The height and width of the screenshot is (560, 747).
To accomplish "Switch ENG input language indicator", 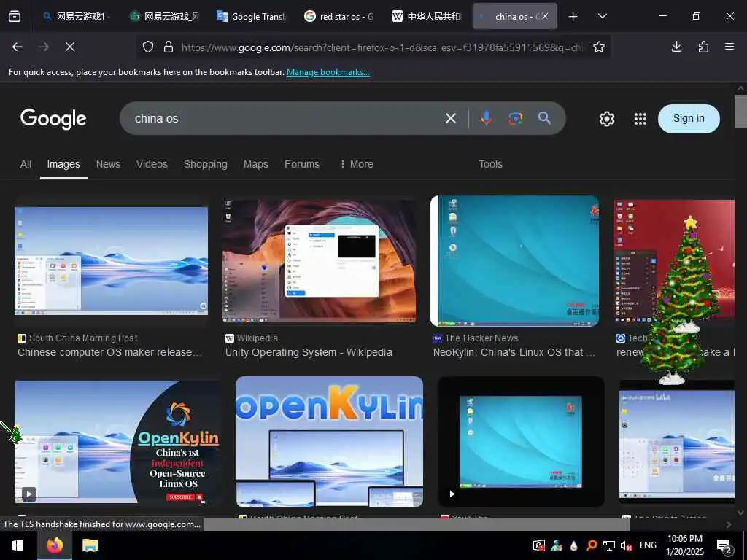I will [648, 545].
